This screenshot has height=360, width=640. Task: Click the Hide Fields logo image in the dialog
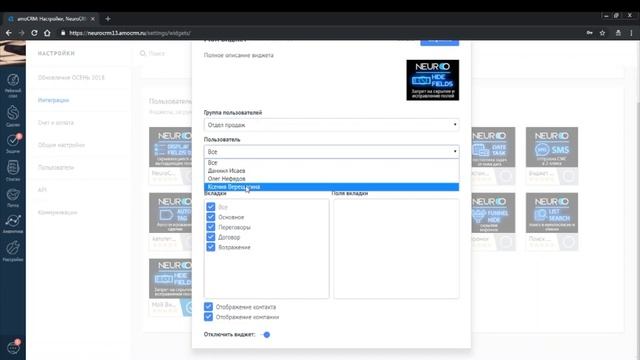tap(433, 80)
